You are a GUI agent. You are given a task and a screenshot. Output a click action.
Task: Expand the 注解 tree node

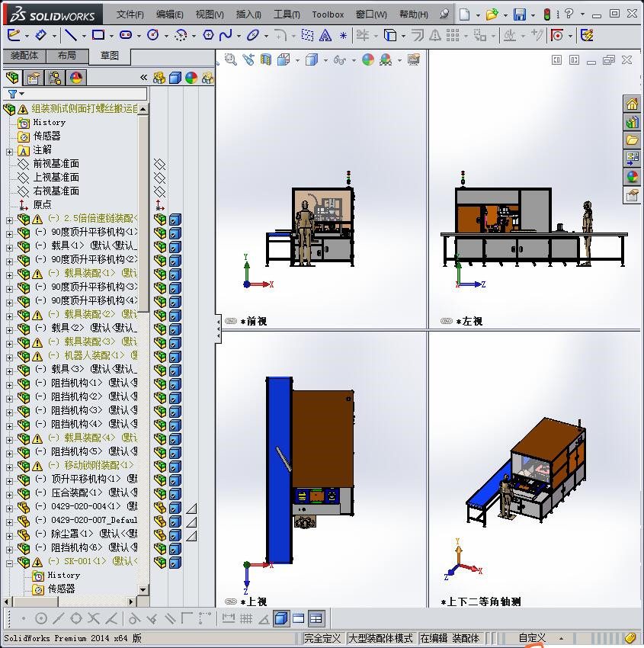pos(9,152)
